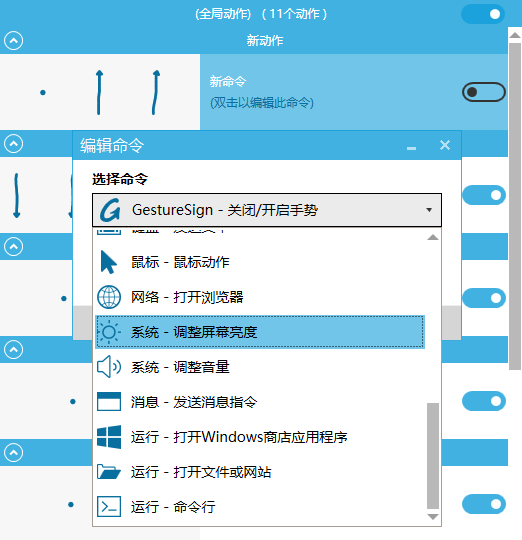
Task: Click the Windows logo icon for 商店应用程序
Action: (x=109, y=437)
